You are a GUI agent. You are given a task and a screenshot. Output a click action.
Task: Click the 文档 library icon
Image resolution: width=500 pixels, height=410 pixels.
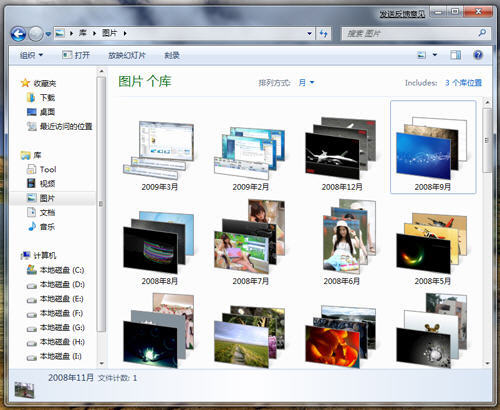click(x=31, y=212)
